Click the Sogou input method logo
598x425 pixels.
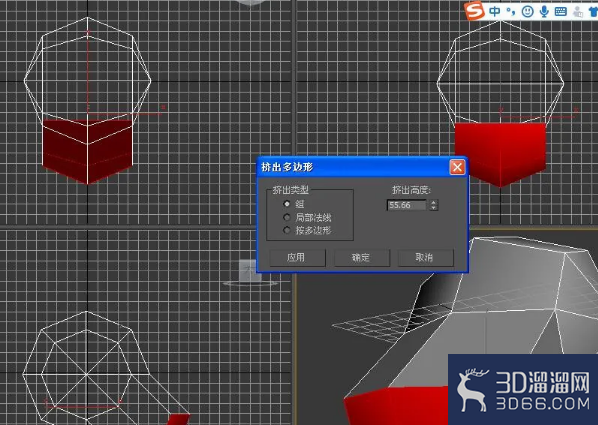474,11
